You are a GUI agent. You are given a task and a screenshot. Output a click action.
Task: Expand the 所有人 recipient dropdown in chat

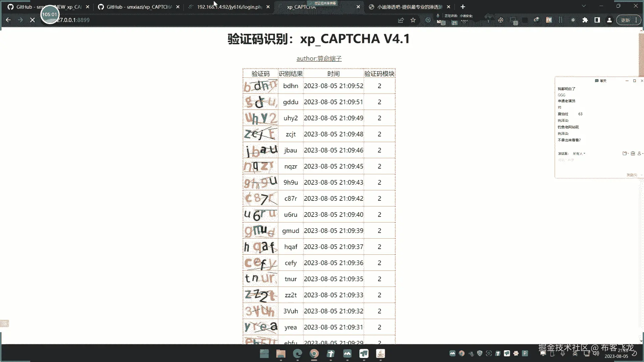579,154
